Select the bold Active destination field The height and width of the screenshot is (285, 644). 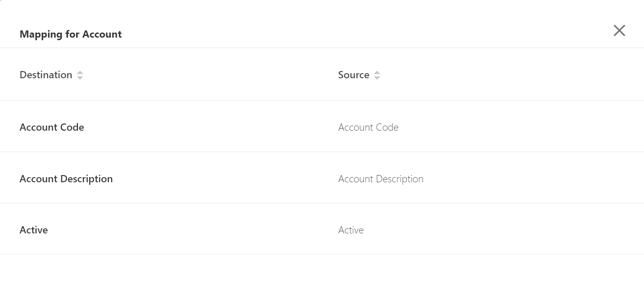pyautogui.click(x=33, y=230)
